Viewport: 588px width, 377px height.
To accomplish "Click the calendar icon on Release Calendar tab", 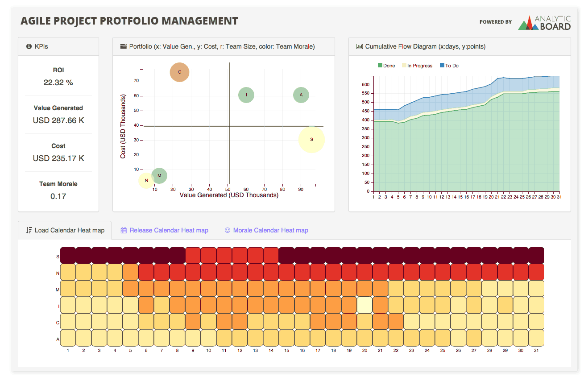I will [124, 230].
